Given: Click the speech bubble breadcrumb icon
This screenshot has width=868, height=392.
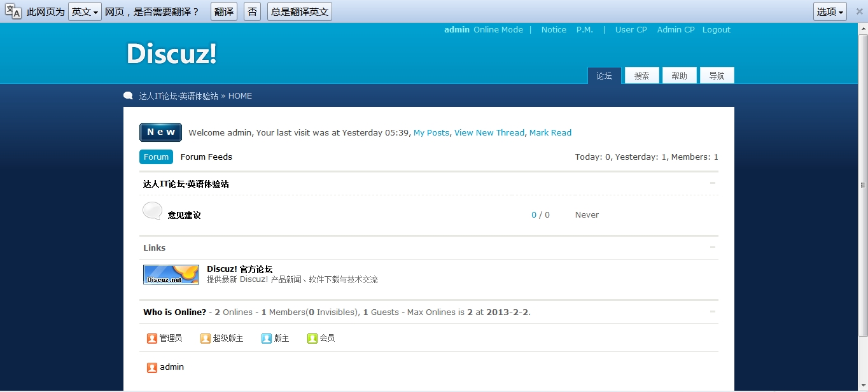Looking at the screenshot, I should [x=129, y=96].
